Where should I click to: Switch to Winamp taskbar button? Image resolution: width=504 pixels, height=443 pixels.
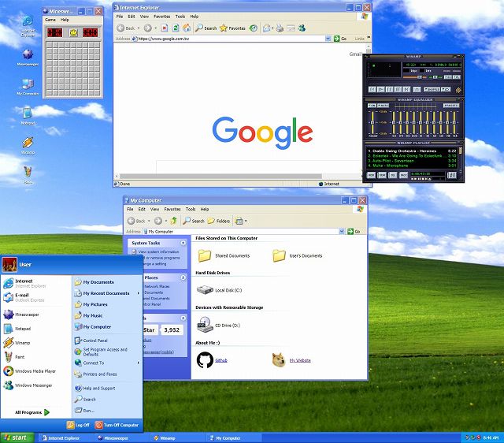point(177,437)
